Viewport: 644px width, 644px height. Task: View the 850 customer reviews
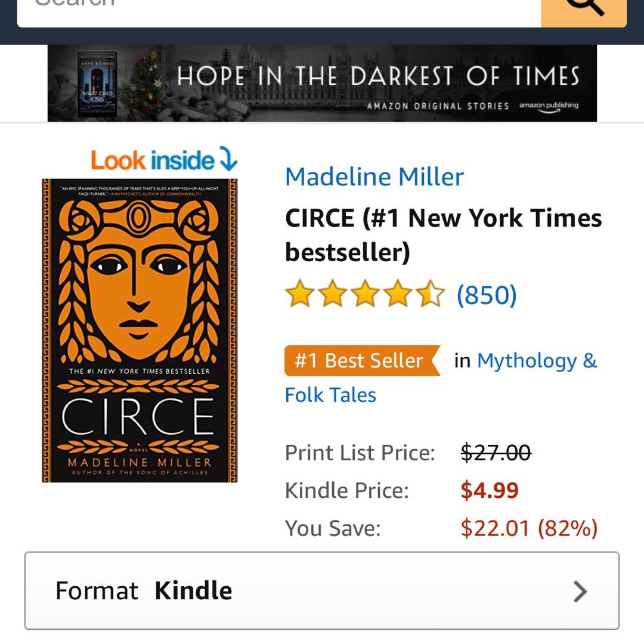click(x=487, y=295)
